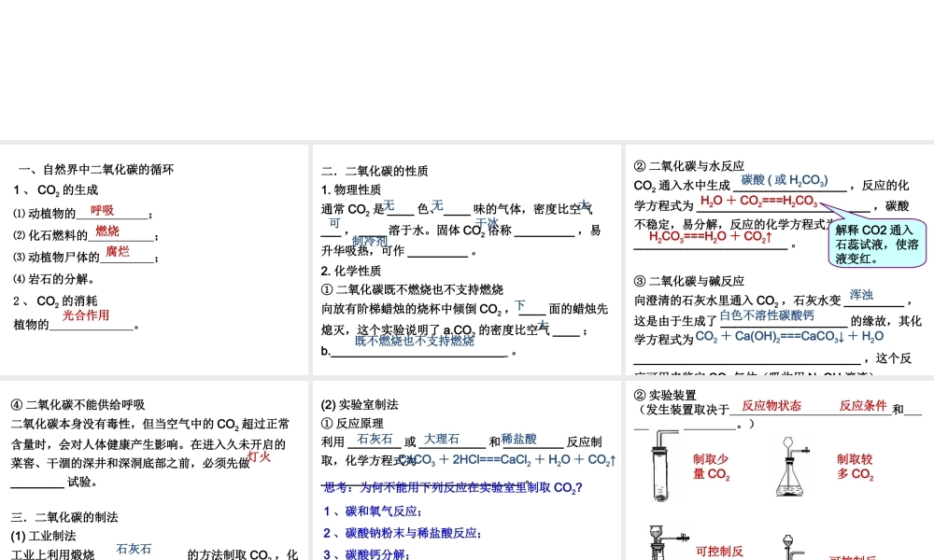The image size is (934, 560).
Task: Click the test tube apparatus diagram
Action: click(x=663, y=466)
